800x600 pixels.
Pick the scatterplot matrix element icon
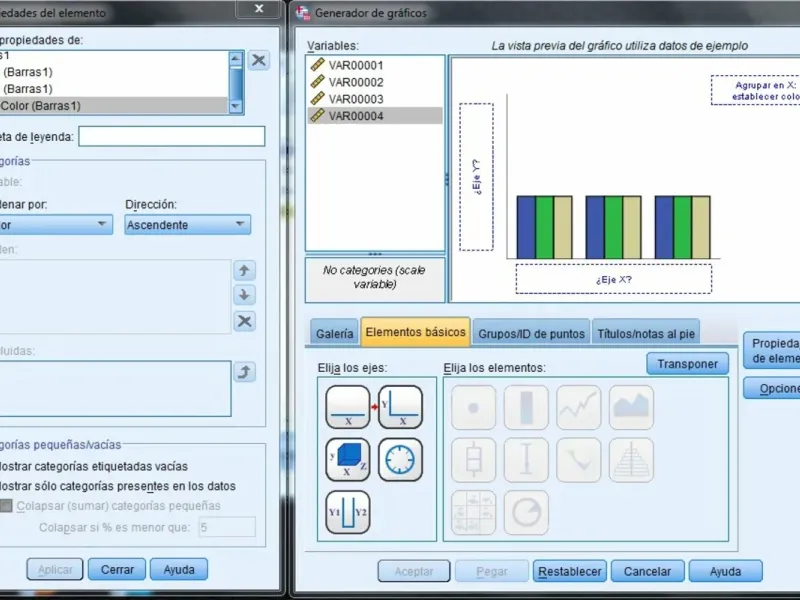[x=473, y=512]
